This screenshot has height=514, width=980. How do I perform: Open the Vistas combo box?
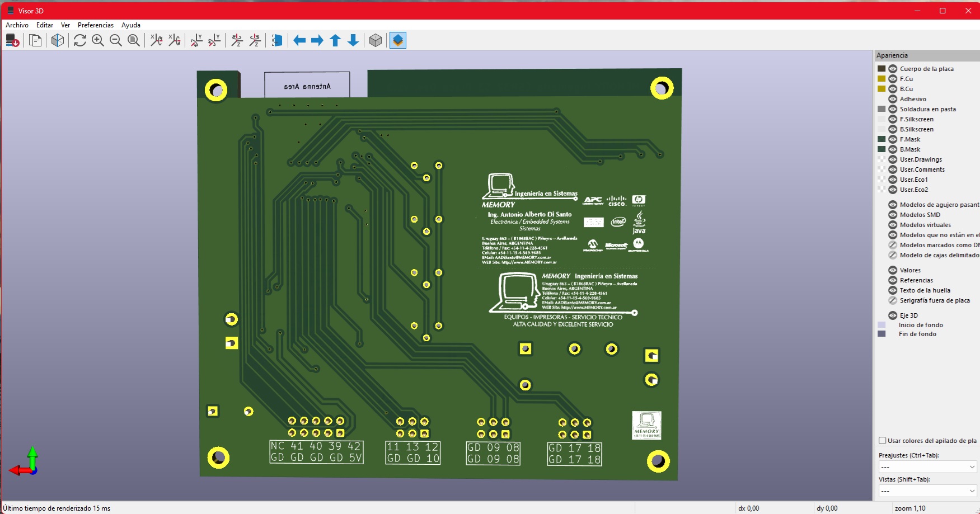pyautogui.click(x=927, y=491)
